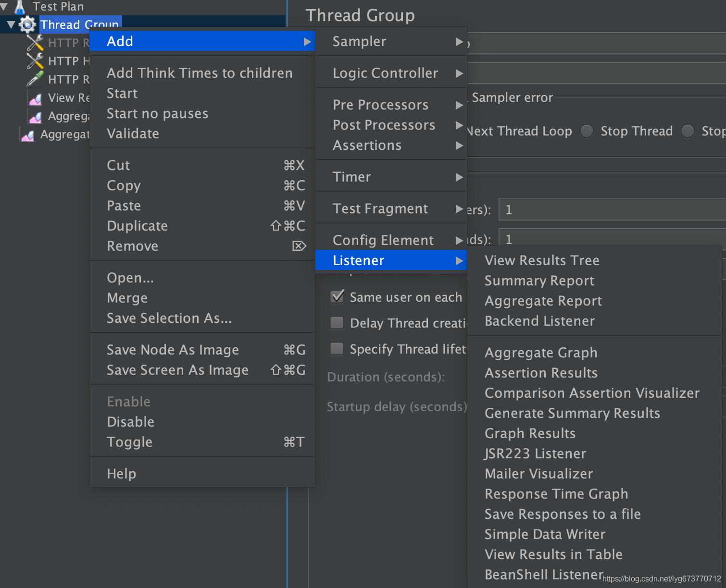Viewport: 726px width, 588px height.
Task: Expand the Test Fragment submenu
Action: click(391, 208)
